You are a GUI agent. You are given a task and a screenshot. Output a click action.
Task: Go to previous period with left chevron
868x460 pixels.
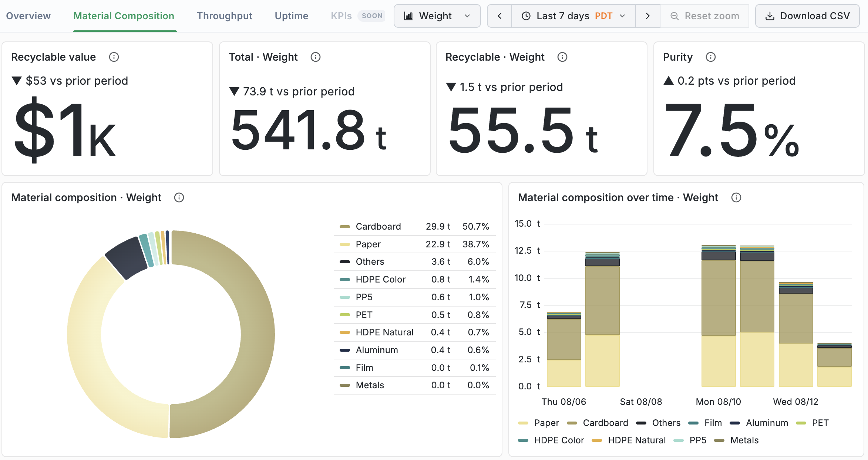(x=499, y=16)
